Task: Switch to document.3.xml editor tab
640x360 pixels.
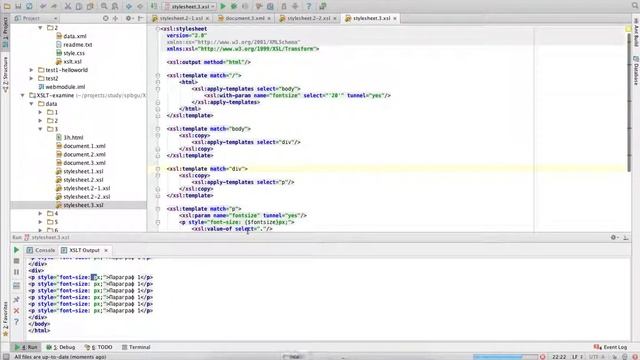Action: (244, 18)
